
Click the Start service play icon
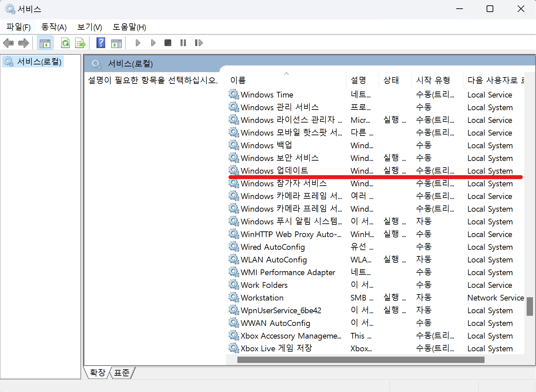pyautogui.click(x=138, y=43)
